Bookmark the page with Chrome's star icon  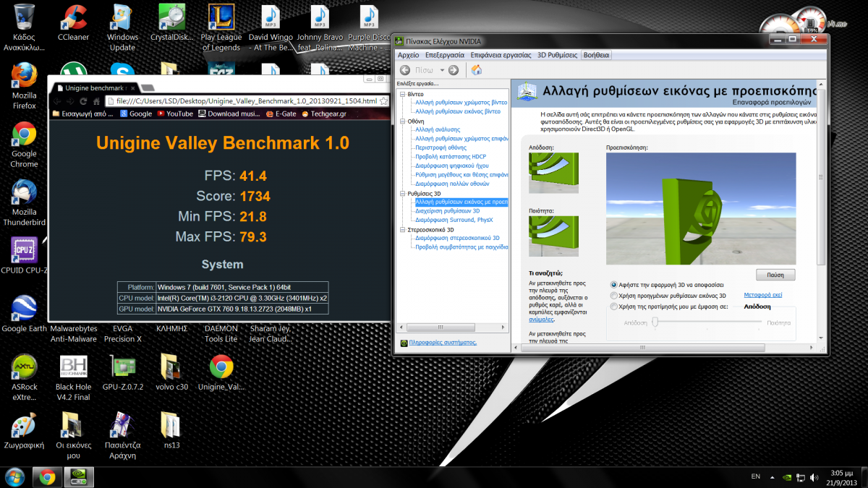(384, 100)
